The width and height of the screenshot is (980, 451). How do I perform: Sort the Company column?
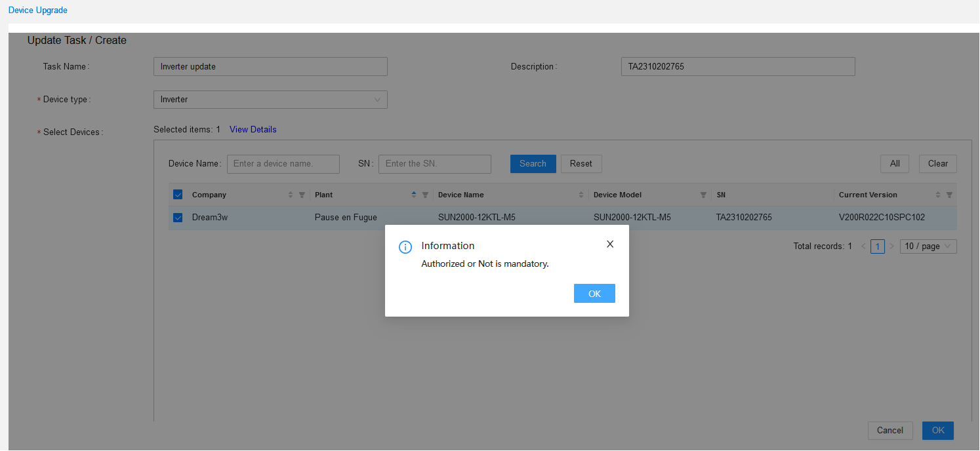coord(291,195)
